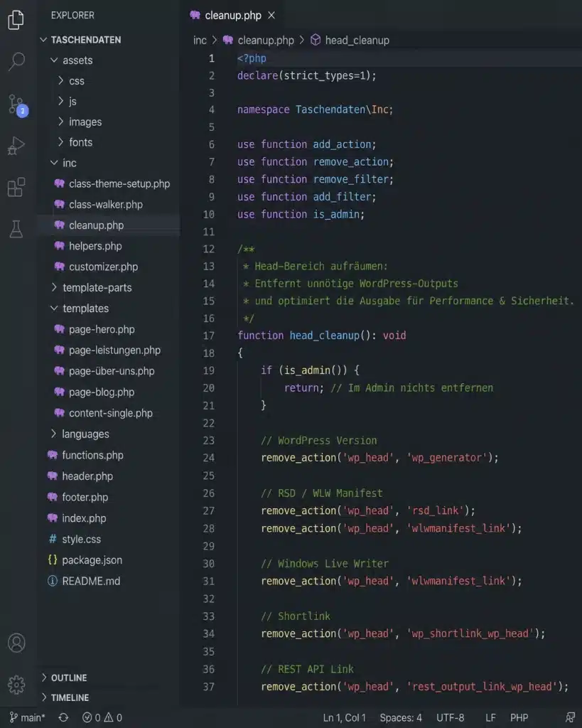Open the Search view
Viewport: 582px width, 728px height.
(x=17, y=61)
